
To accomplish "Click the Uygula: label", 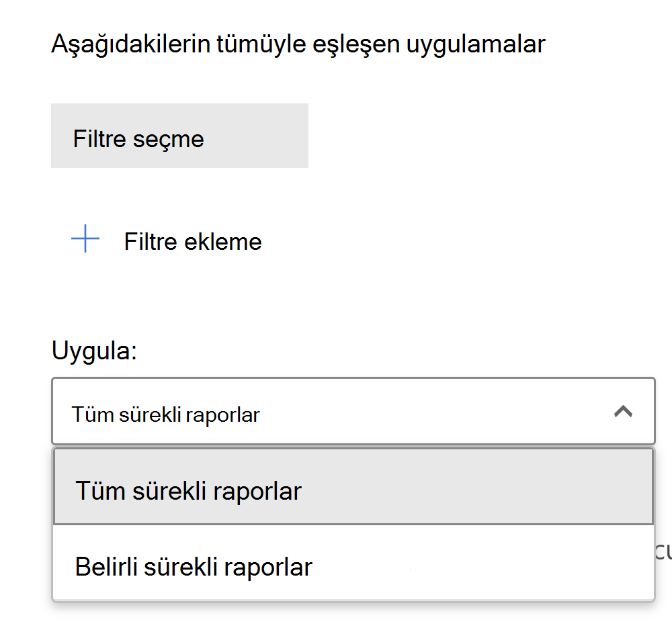I will pyautogui.click(x=94, y=351).
